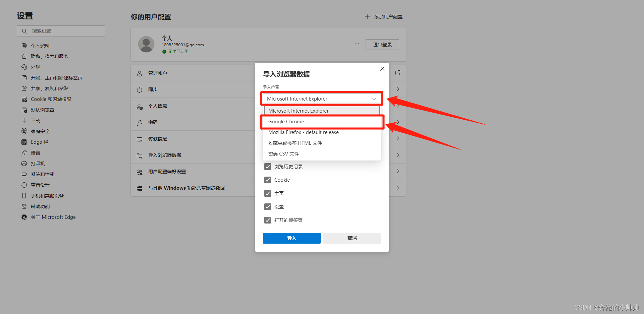Select 收藏夹或书签 HTML 文件 option
The width and height of the screenshot is (644, 314).
tap(322, 143)
